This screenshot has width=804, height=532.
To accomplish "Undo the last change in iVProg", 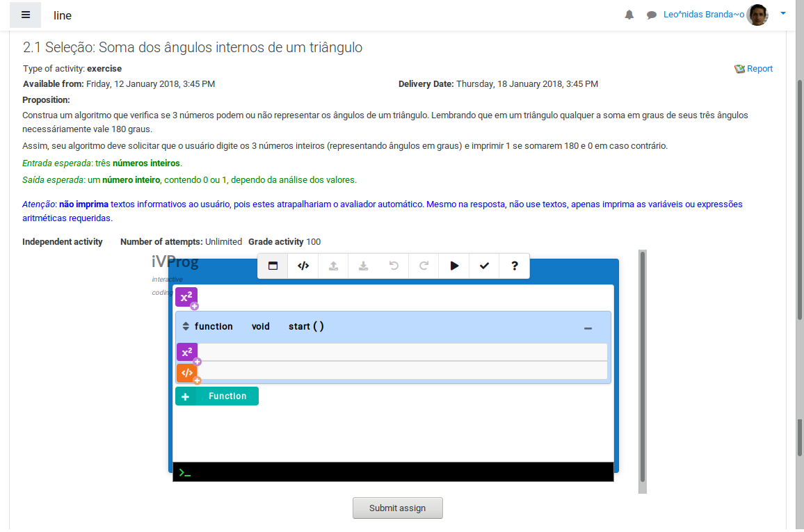I will [394, 266].
